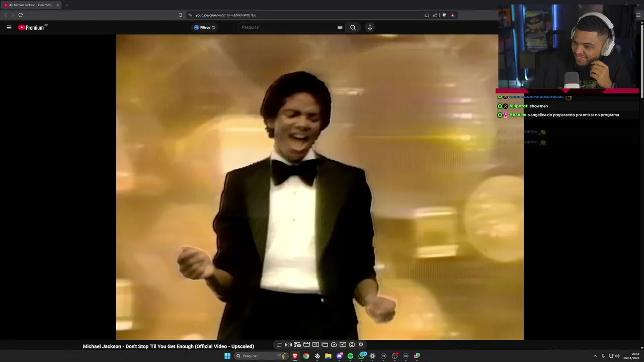Image resolution: width=644 pixels, height=362 pixels.
Task: Click the YouTube search magnifier button
Action: (x=353, y=28)
